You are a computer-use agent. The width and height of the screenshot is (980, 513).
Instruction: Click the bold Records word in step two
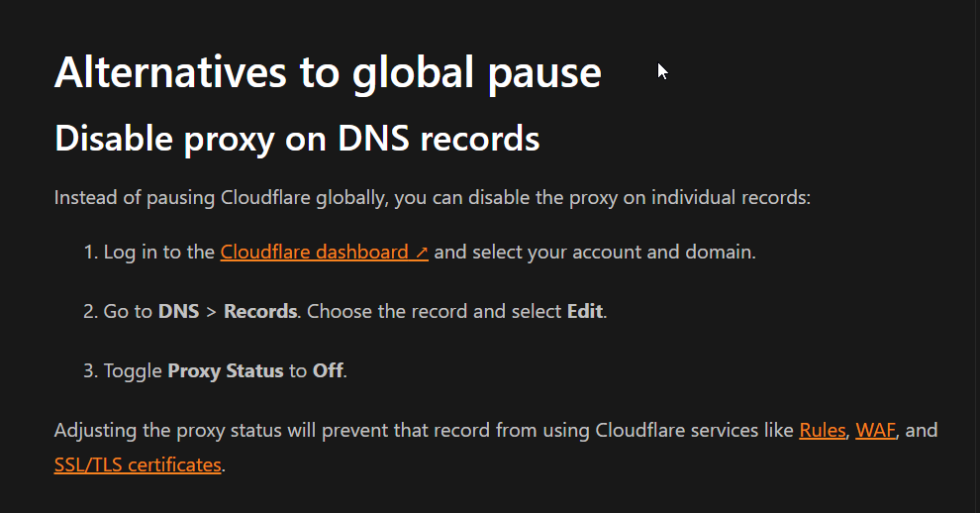(260, 312)
